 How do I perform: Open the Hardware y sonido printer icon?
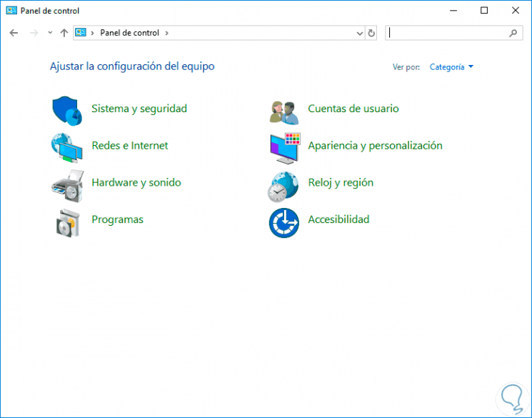click(68, 186)
